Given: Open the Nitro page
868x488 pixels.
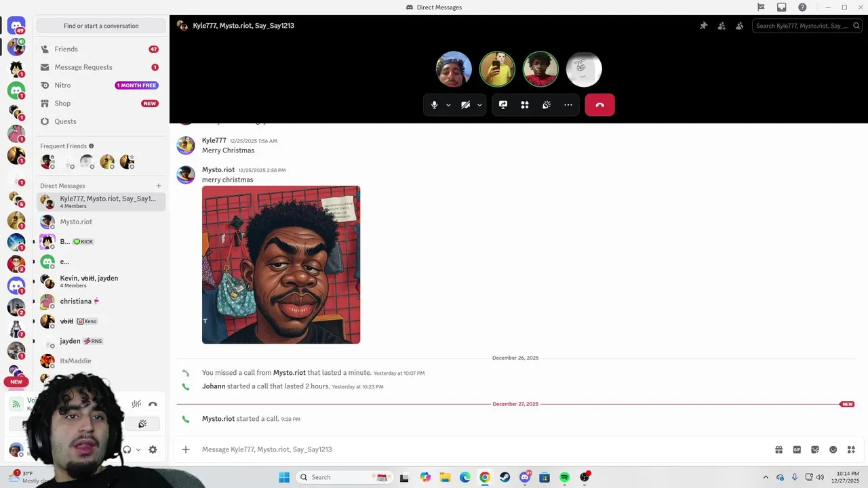Looking at the screenshot, I should [x=101, y=85].
